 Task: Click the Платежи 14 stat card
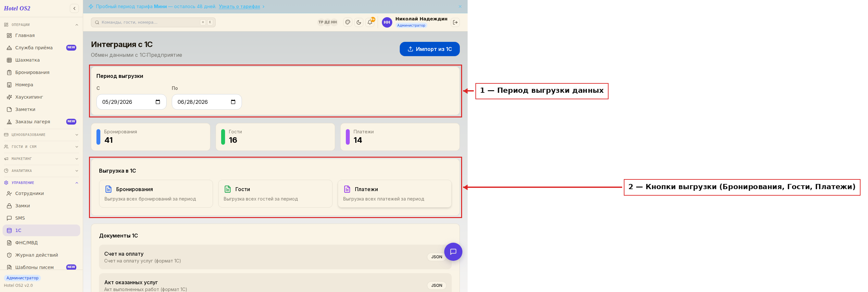400,137
